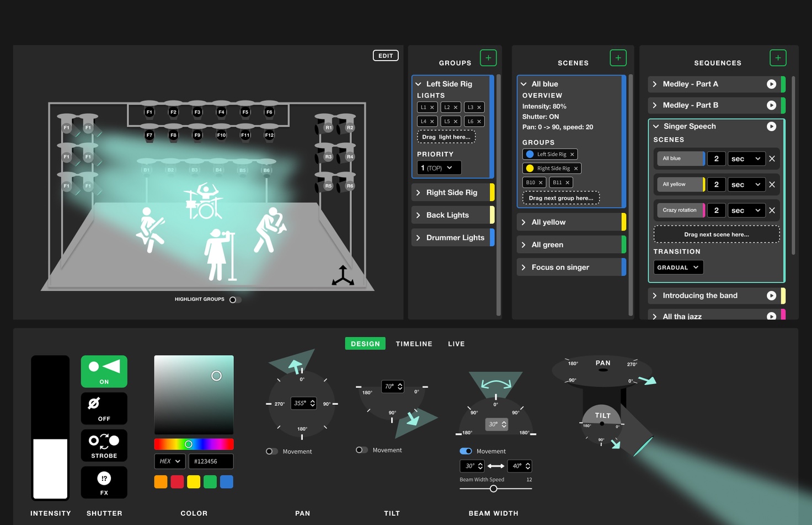The width and height of the screenshot is (812, 525).
Task: Turn shutter ON
Action: pos(104,371)
